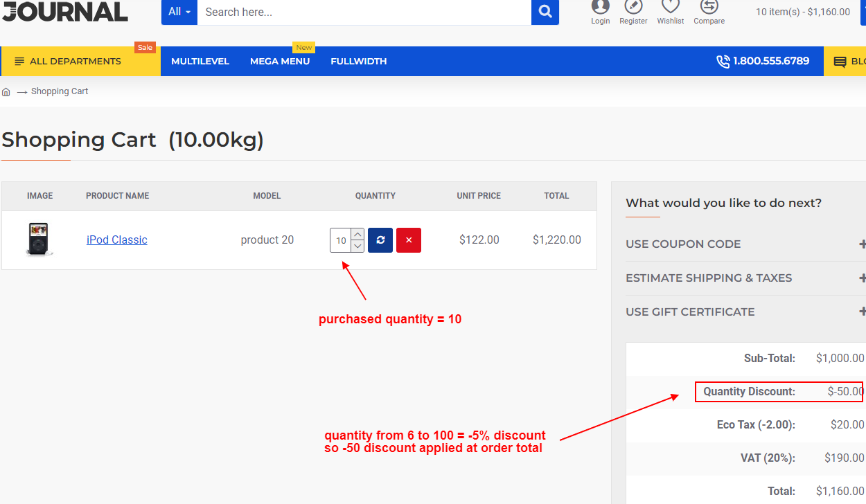
Task: Navigate home via breadcrumb house icon
Action: [6, 91]
